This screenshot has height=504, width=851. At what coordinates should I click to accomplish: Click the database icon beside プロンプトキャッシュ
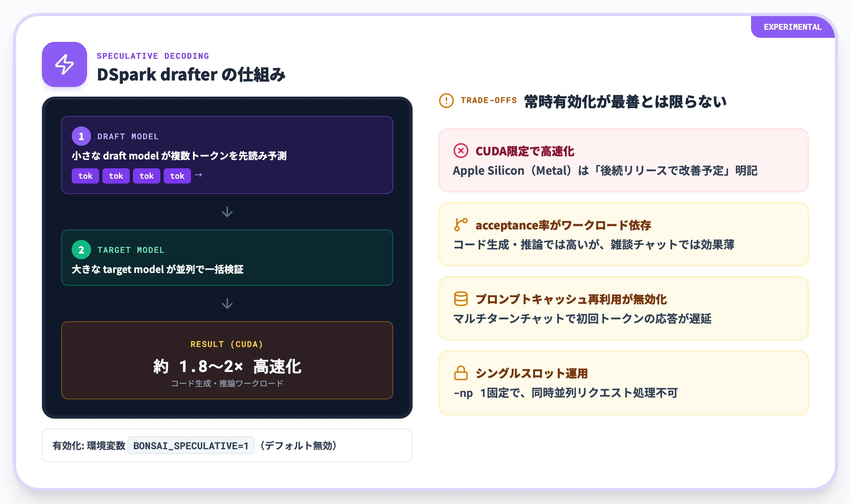(x=461, y=299)
